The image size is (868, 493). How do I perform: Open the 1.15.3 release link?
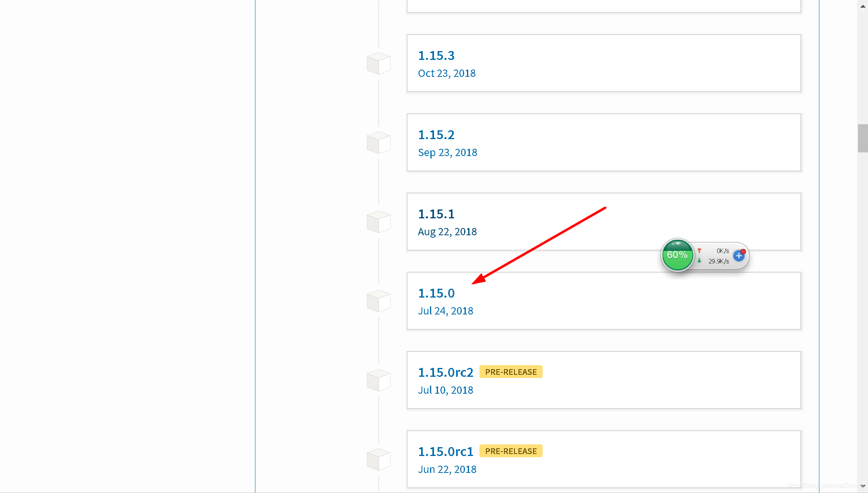(436, 55)
